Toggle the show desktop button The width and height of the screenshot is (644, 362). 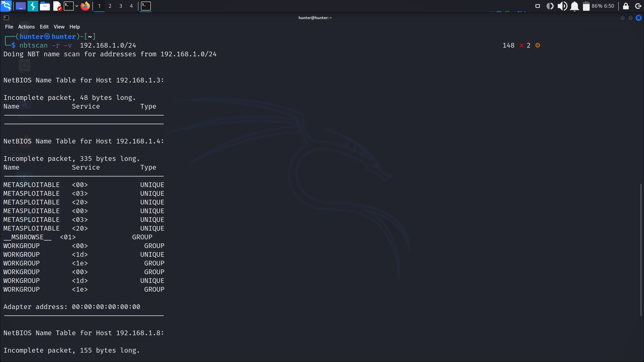coord(20,6)
